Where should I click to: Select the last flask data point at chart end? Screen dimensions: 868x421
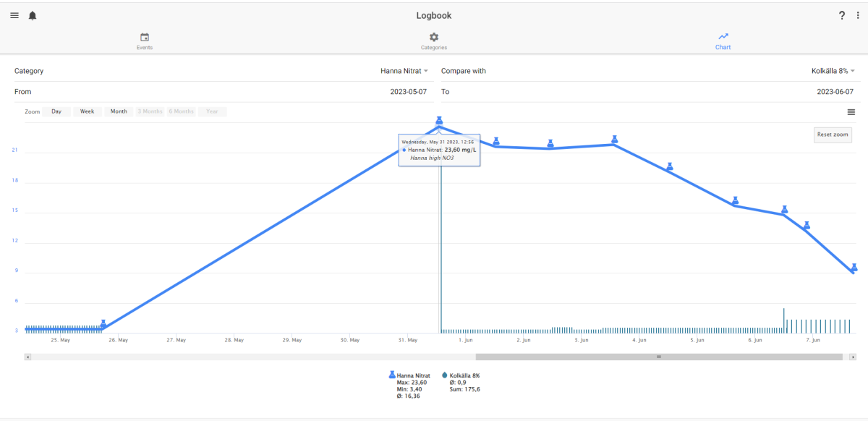click(854, 268)
